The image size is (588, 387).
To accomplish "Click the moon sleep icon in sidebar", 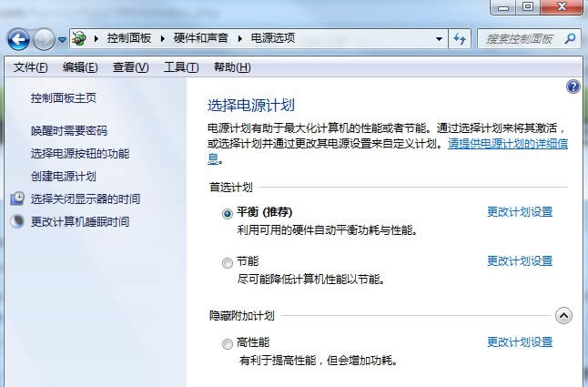I will coord(17,221).
